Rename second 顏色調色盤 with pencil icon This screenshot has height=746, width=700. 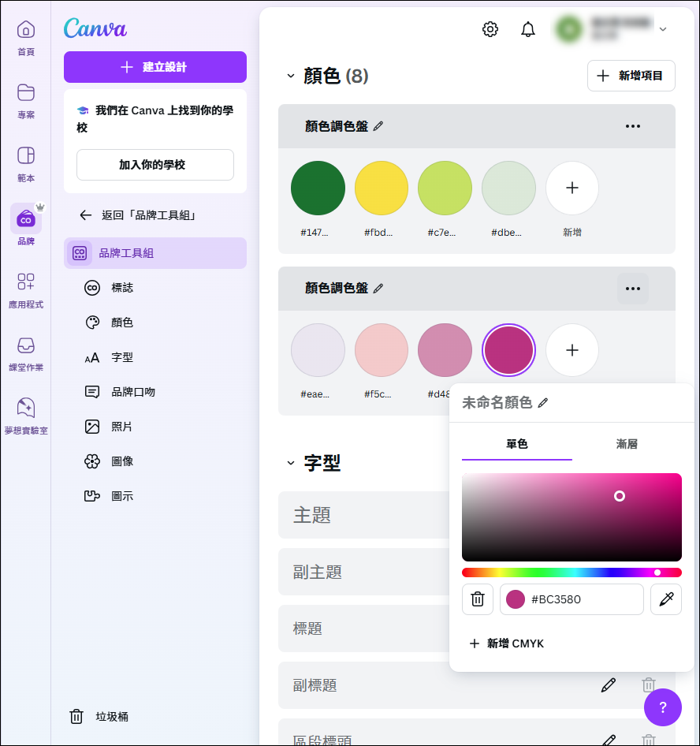coord(378,289)
